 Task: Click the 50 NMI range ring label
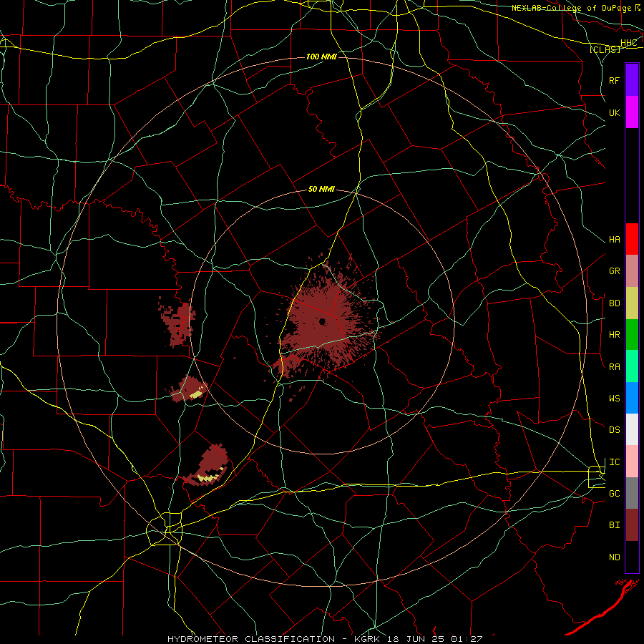coord(321,189)
